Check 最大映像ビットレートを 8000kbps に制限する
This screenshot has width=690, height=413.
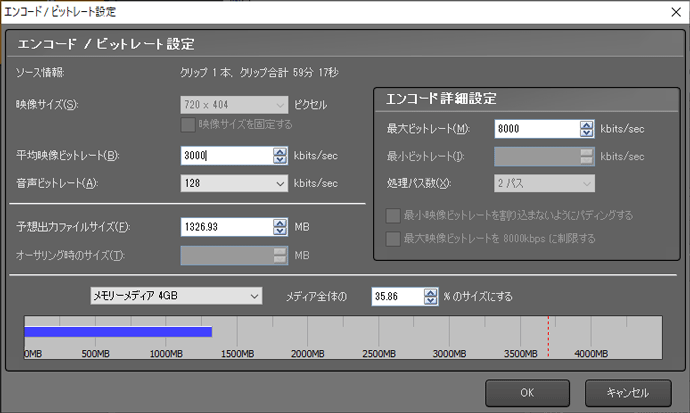pos(391,237)
